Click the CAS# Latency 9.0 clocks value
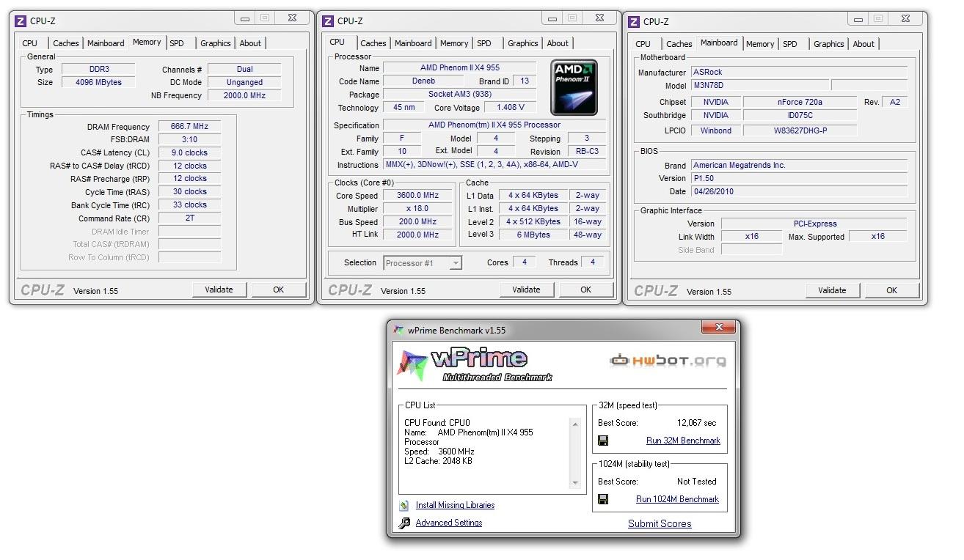Image resolution: width=964 pixels, height=560 pixels. tap(189, 152)
